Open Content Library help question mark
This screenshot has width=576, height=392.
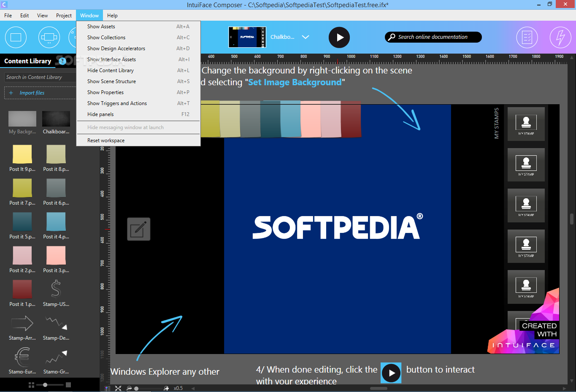(62, 61)
